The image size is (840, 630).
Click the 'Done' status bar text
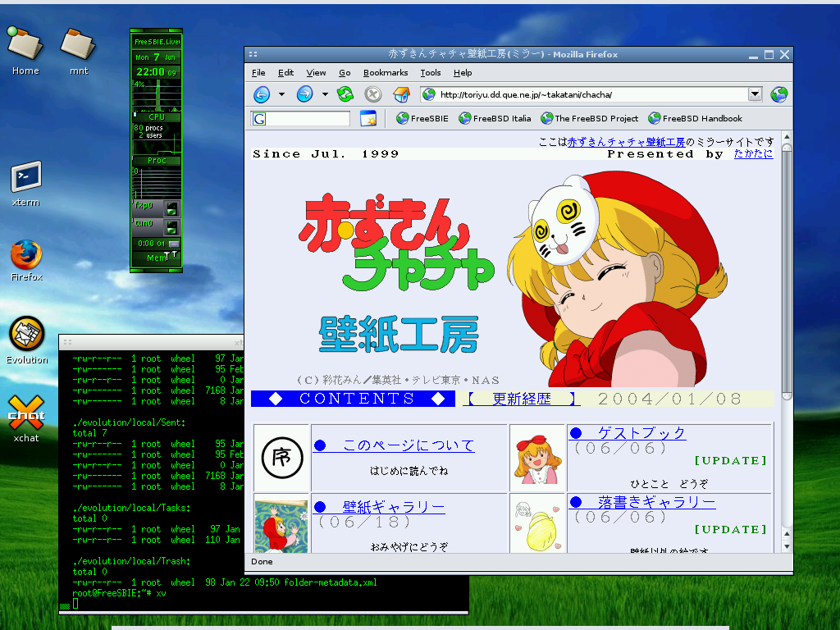pyautogui.click(x=262, y=561)
